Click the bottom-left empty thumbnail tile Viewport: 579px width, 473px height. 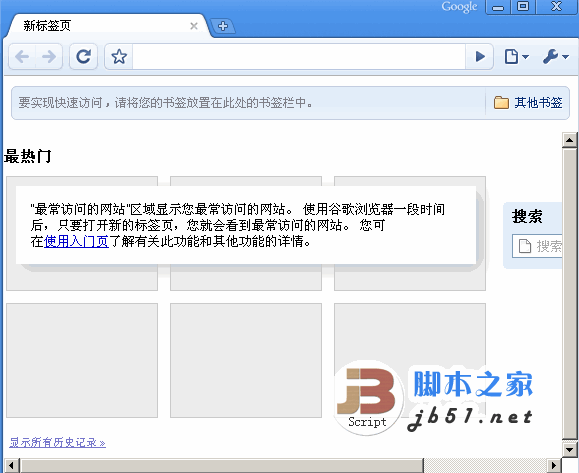[82, 360]
